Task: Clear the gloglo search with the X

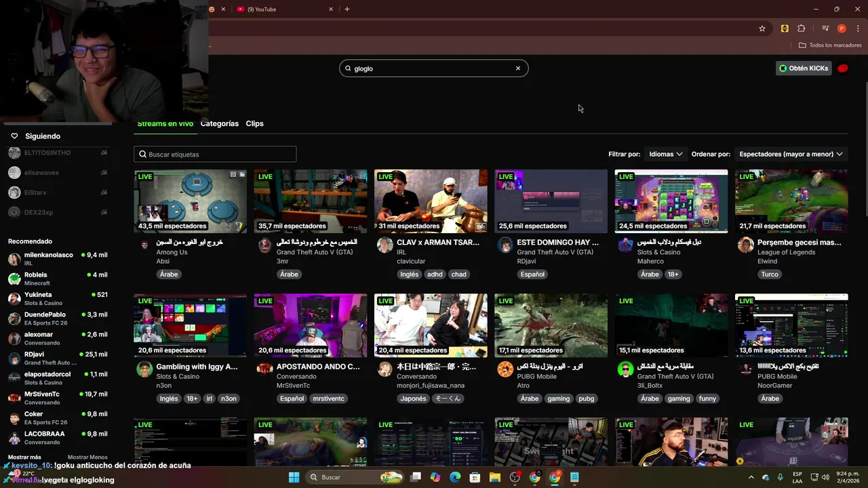Action: (x=518, y=68)
